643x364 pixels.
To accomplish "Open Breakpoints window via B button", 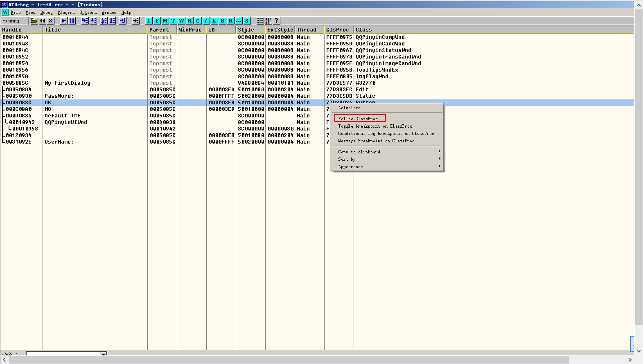I will click(x=223, y=21).
